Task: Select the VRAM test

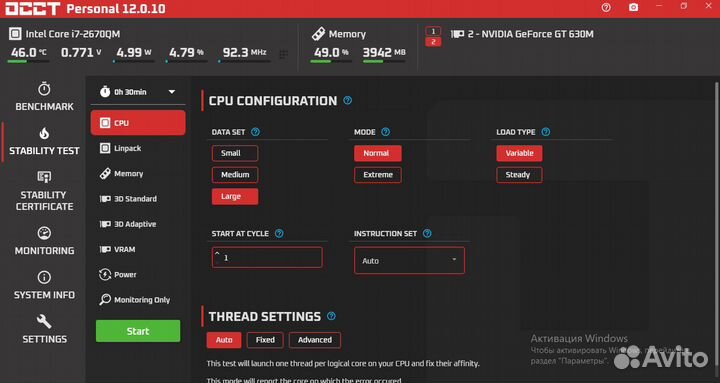Action: 138,249
